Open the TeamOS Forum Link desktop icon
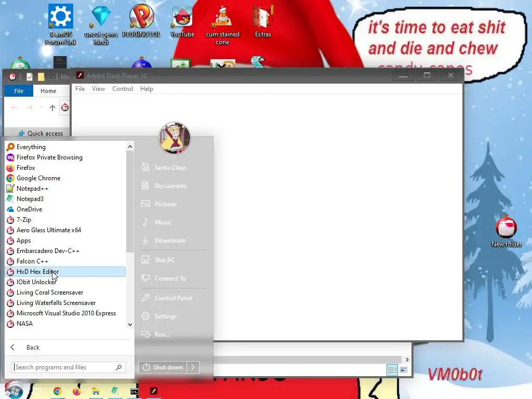The height and width of the screenshot is (399, 532). tap(60, 24)
